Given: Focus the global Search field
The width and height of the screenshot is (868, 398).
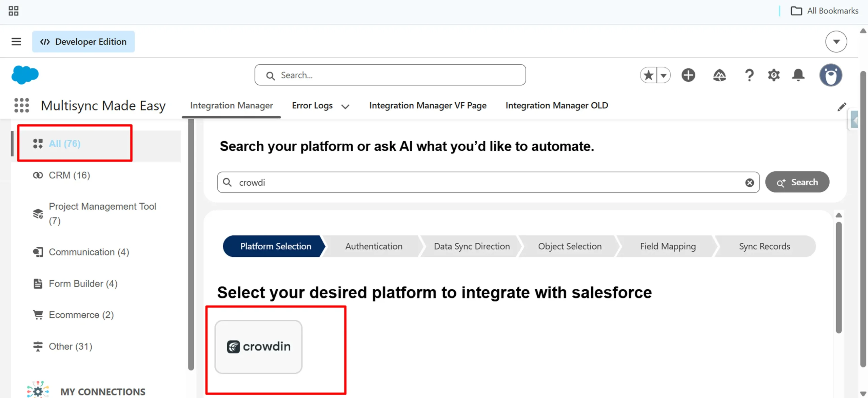Looking at the screenshot, I should point(390,75).
